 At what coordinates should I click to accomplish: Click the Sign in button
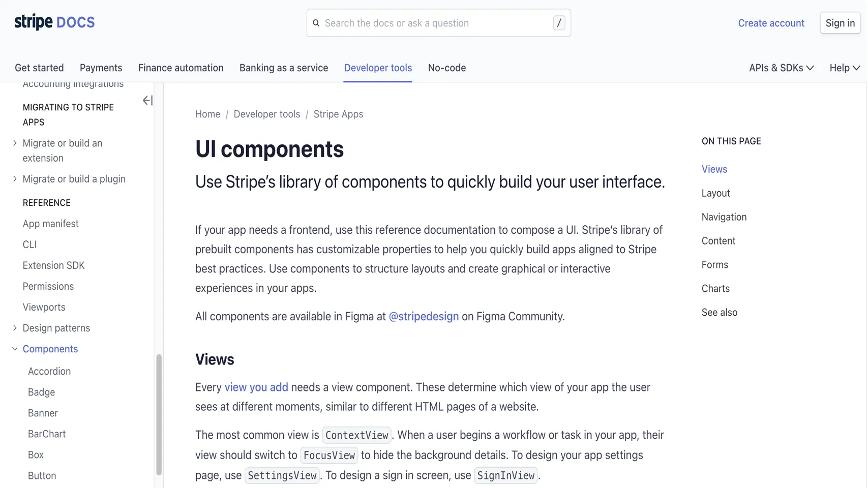coord(840,23)
